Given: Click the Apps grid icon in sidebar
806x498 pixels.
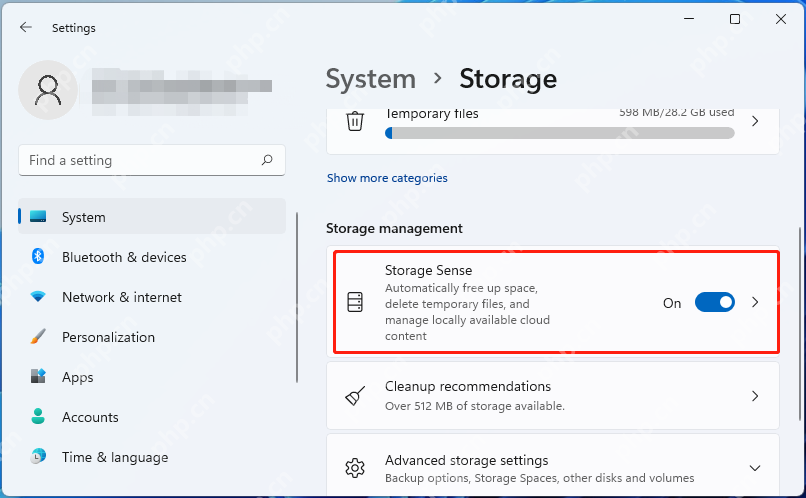Looking at the screenshot, I should [38, 376].
